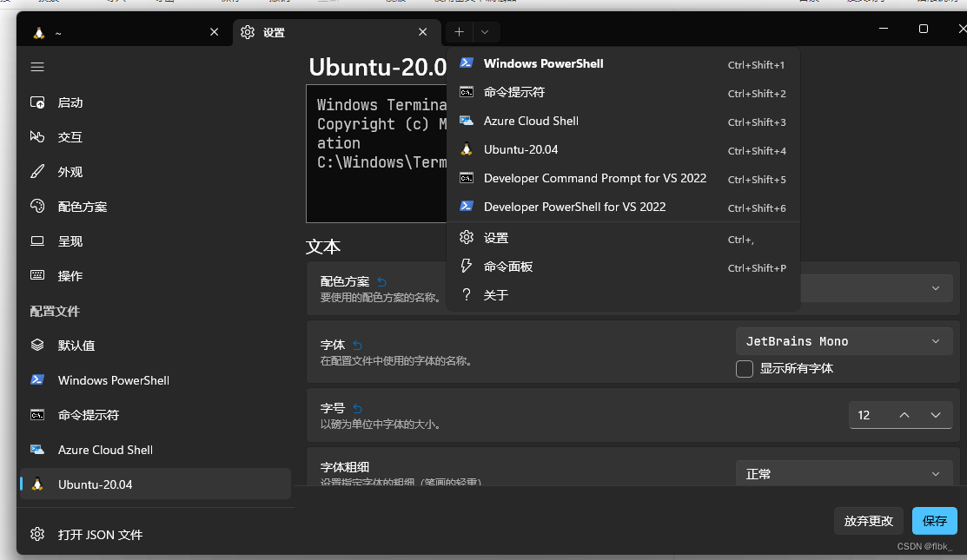Click Azure Cloud Shell icon in dropdown menu
Screen dimensions: 967x560
467,120
